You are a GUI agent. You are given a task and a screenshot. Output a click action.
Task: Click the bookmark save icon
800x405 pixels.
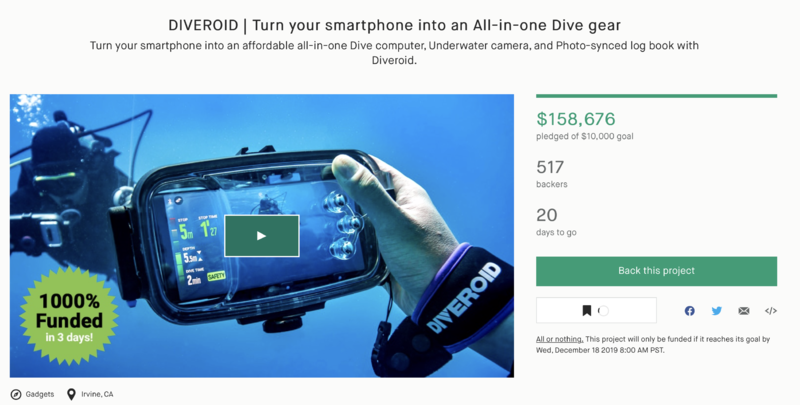pos(587,311)
